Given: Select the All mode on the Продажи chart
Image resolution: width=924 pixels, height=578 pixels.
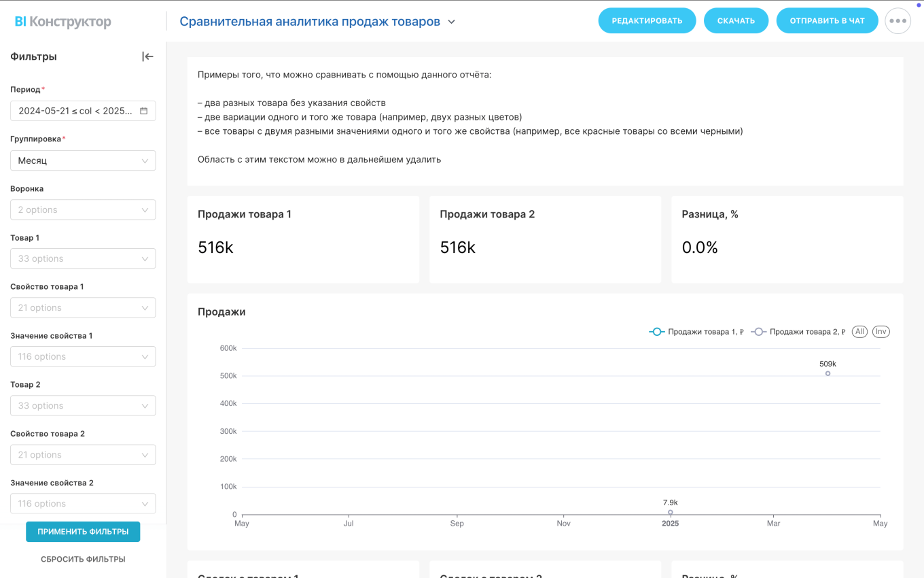Looking at the screenshot, I should pos(859,331).
